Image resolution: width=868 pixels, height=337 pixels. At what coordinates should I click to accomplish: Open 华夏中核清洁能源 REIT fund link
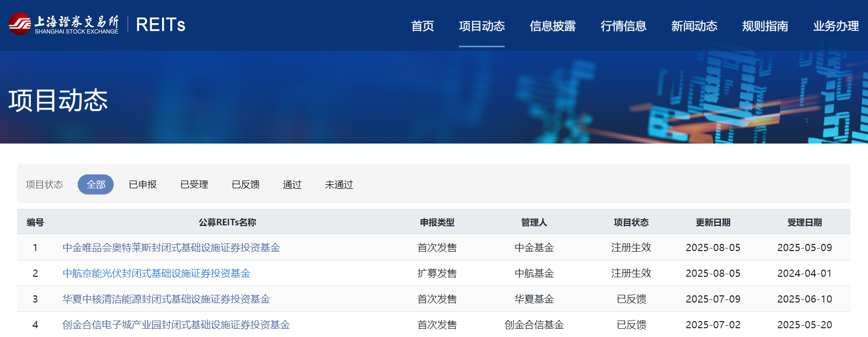(166, 299)
